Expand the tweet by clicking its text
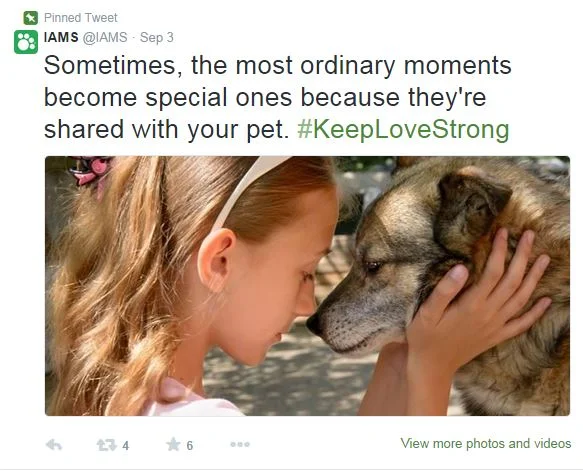The image size is (583, 471). point(277,97)
